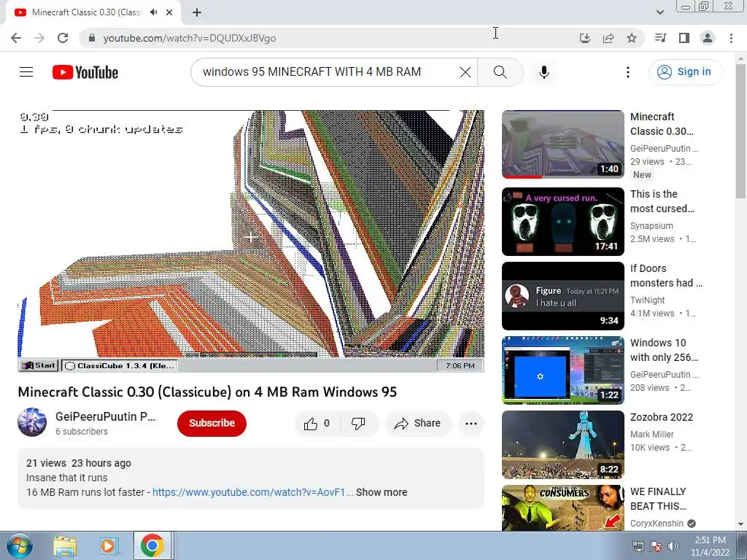
Task: Click the share page icon in toolbar
Action: 608,38
